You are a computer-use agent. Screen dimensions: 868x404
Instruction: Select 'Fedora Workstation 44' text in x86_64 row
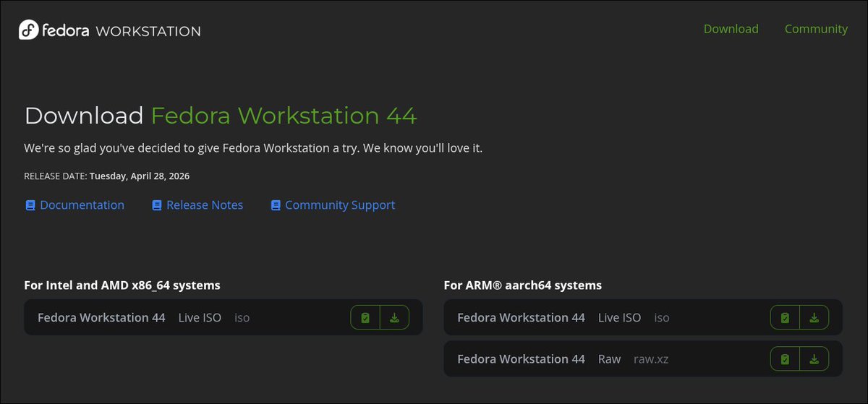pos(101,317)
